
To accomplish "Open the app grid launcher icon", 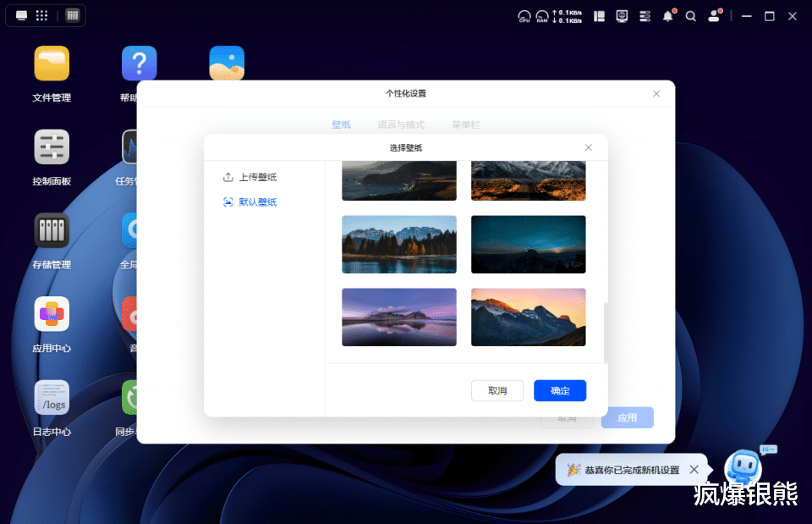I will click(x=42, y=15).
